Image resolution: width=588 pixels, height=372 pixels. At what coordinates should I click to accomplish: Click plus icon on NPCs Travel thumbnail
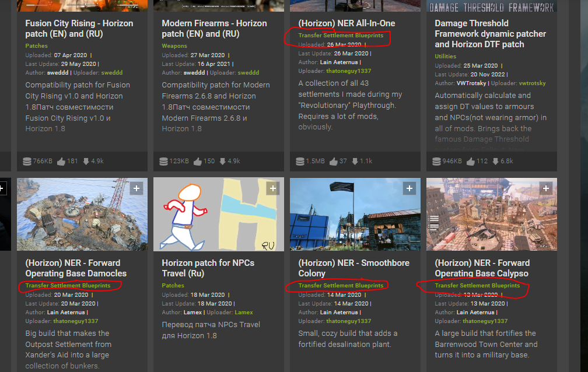pos(272,188)
